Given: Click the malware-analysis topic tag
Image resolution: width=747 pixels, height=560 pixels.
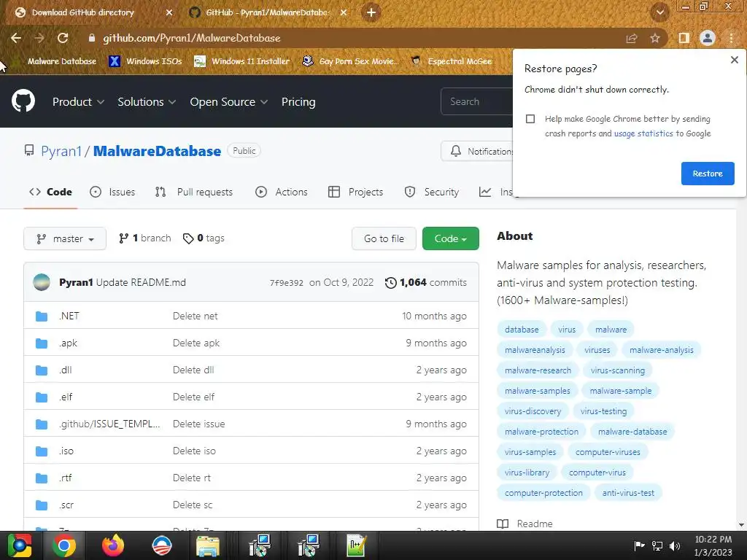Looking at the screenshot, I should (661, 350).
